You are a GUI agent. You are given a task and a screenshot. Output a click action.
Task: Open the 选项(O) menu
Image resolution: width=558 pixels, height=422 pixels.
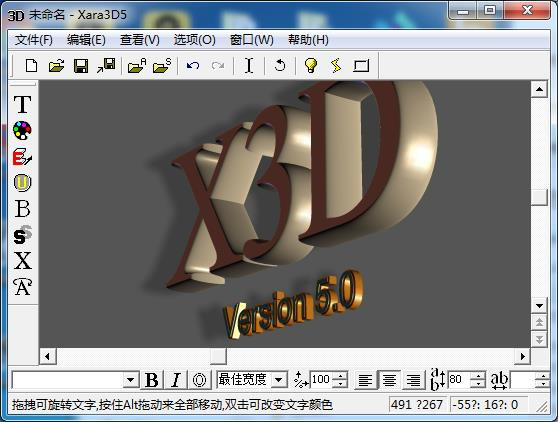click(194, 39)
